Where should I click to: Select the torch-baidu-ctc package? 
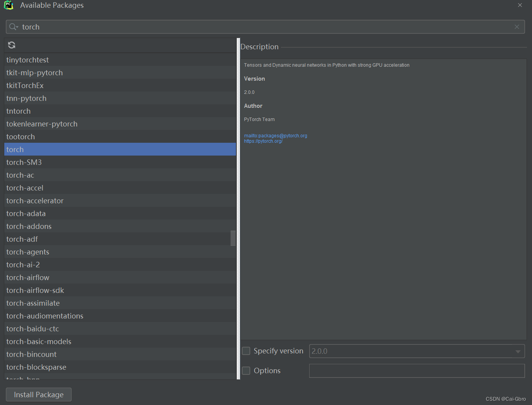pos(120,329)
